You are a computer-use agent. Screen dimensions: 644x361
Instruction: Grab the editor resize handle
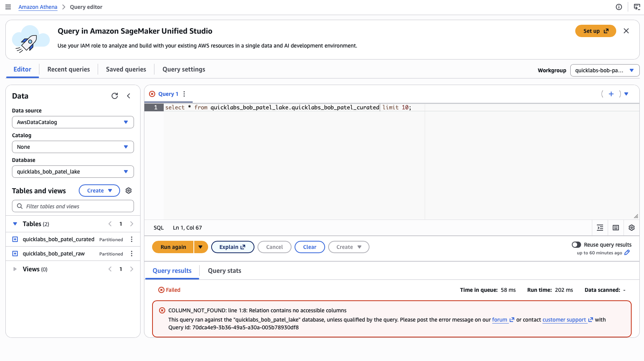point(636,216)
